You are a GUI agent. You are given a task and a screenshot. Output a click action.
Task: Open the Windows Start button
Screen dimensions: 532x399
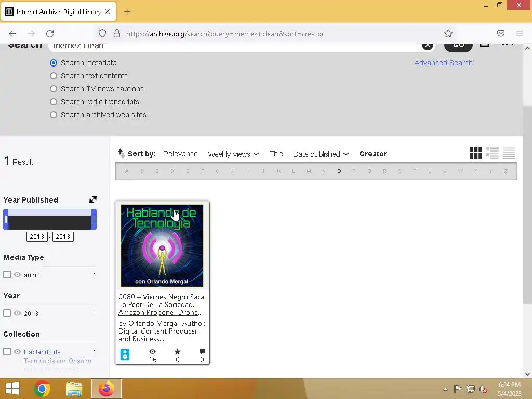click(12, 389)
